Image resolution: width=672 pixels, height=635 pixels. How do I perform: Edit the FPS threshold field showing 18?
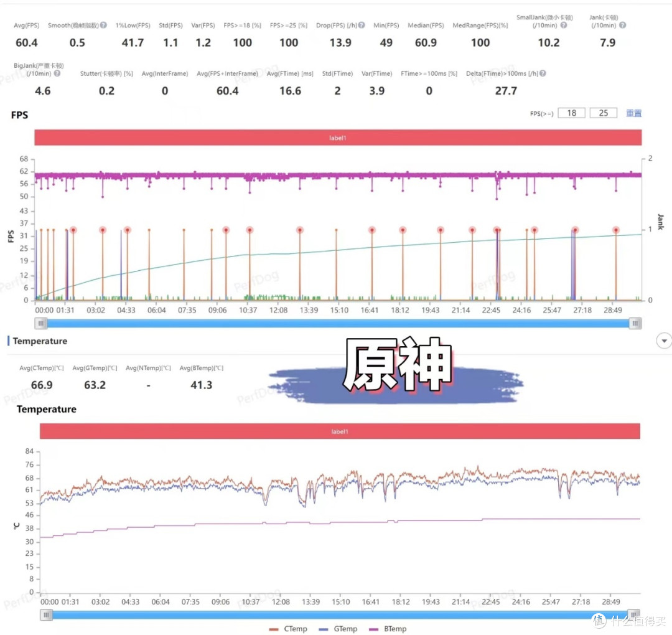coord(571,113)
